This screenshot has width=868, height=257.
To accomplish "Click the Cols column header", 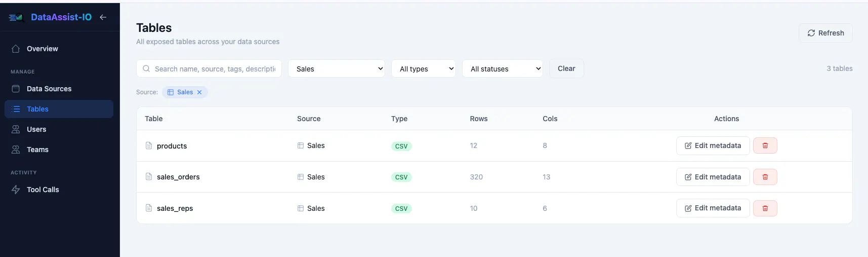I will point(550,119).
